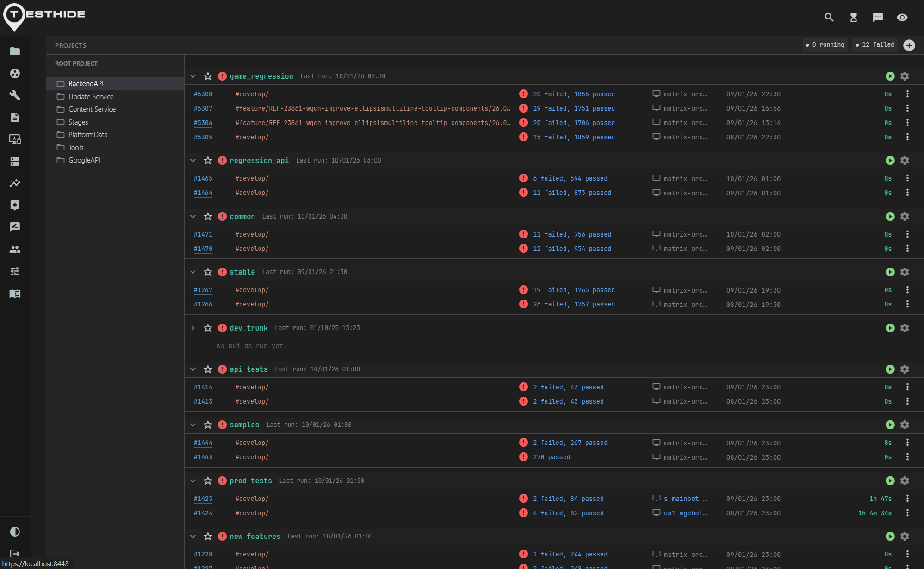
Task: Toggle dark theme with contrast icon
Action: [x=15, y=531]
